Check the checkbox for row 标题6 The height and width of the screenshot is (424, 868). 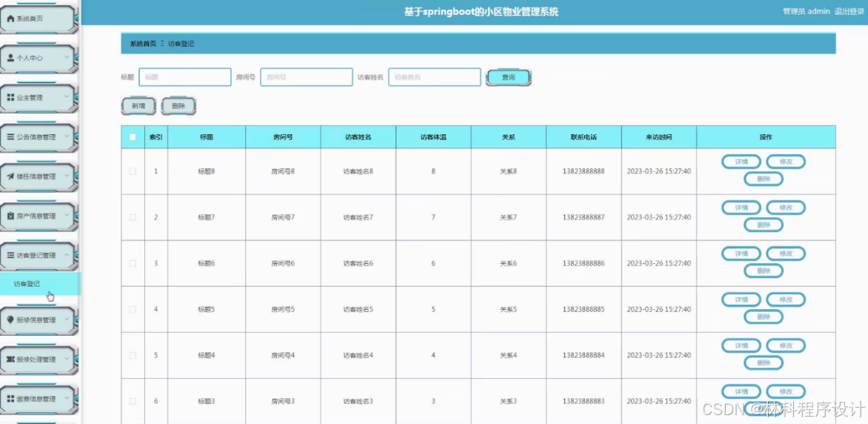pos(133,263)
